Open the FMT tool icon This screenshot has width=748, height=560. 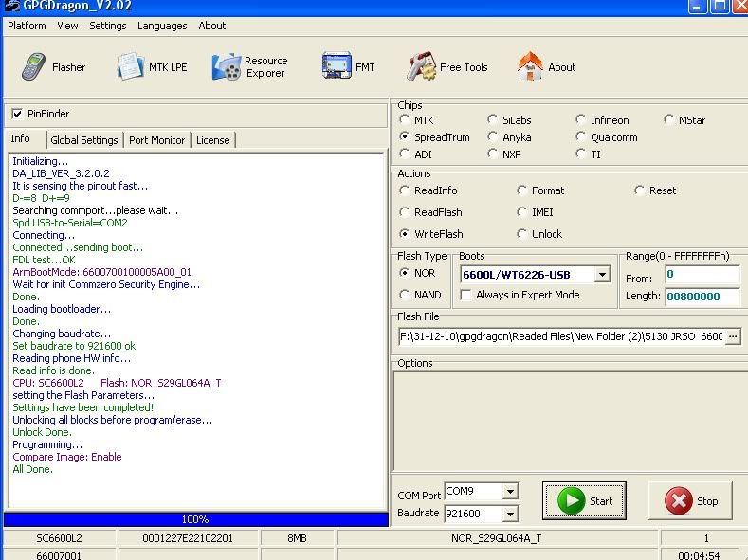click(337, 65)
